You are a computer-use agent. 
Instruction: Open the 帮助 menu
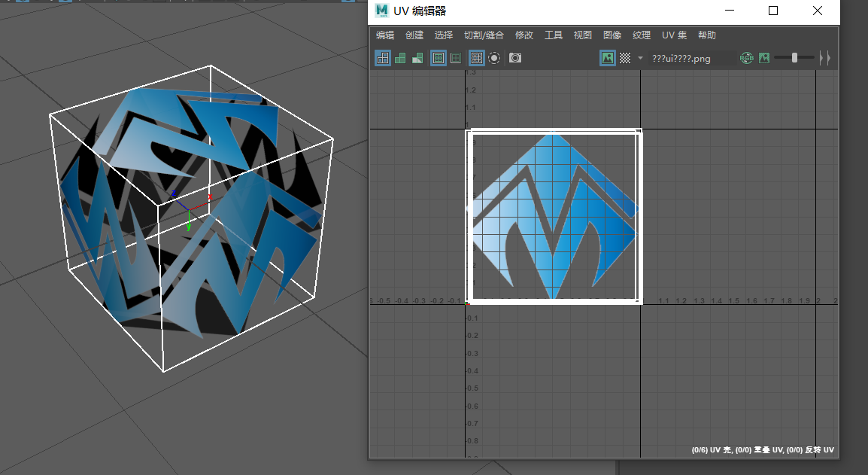point(707,35)
